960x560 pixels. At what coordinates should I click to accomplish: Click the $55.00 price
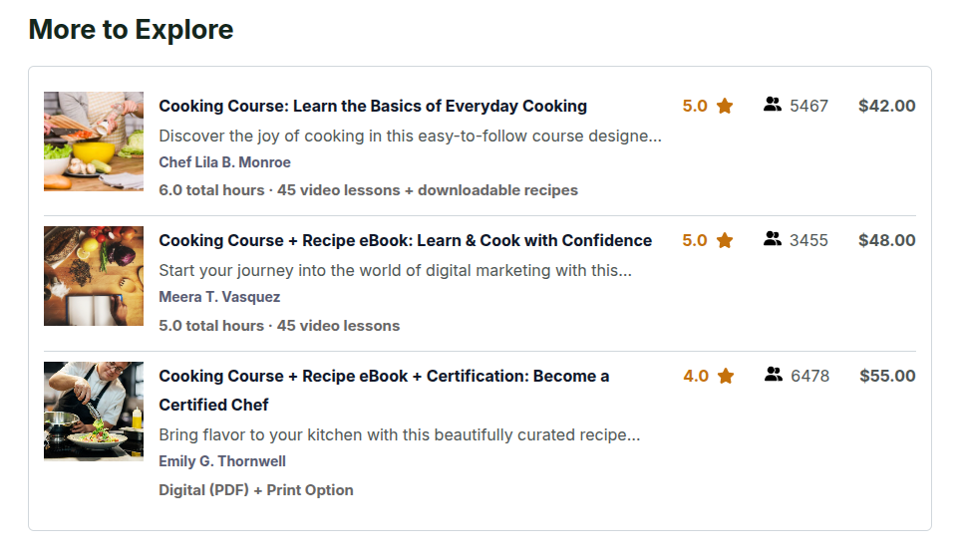(x=887, y=377)
